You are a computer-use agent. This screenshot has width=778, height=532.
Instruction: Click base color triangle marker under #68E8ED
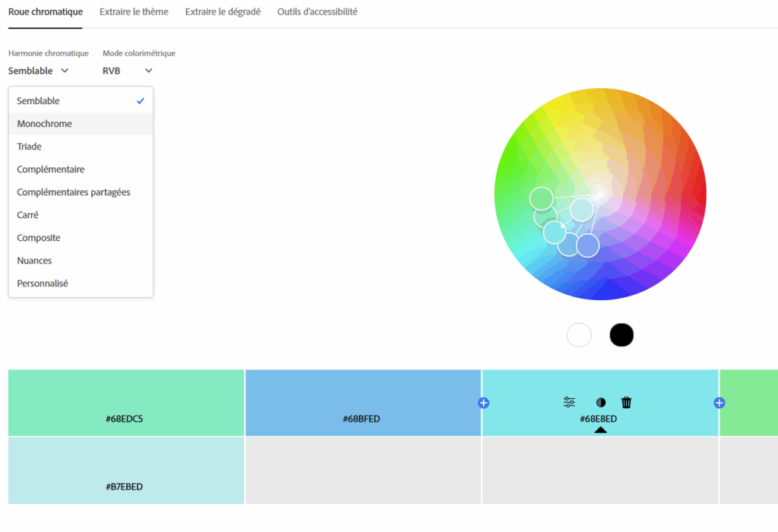(x=600, y=430)
